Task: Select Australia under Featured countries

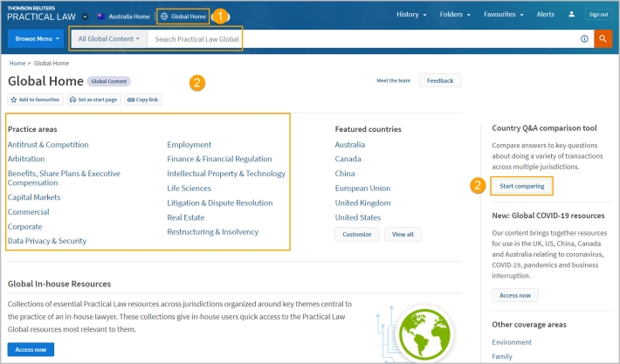Action: [x=350, y=145]
